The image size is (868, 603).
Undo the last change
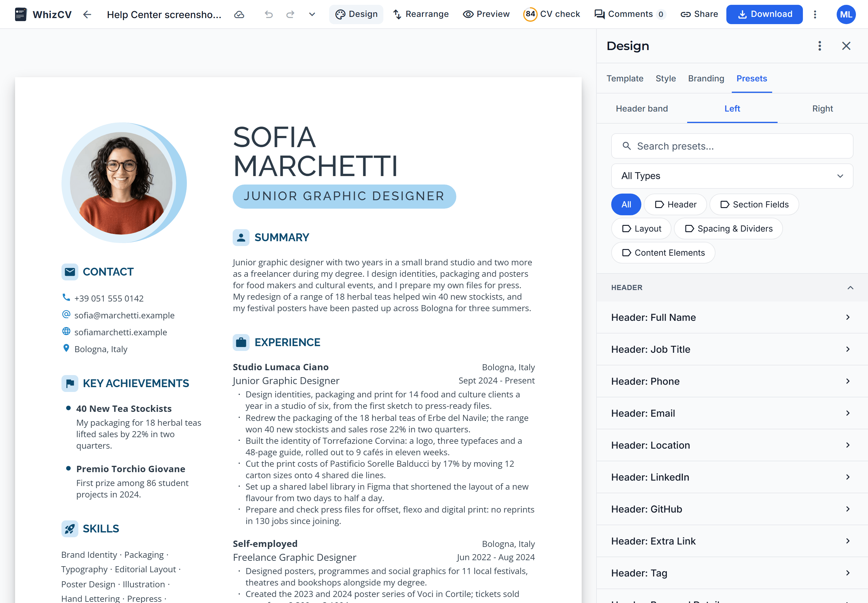[x=269, y=14]
